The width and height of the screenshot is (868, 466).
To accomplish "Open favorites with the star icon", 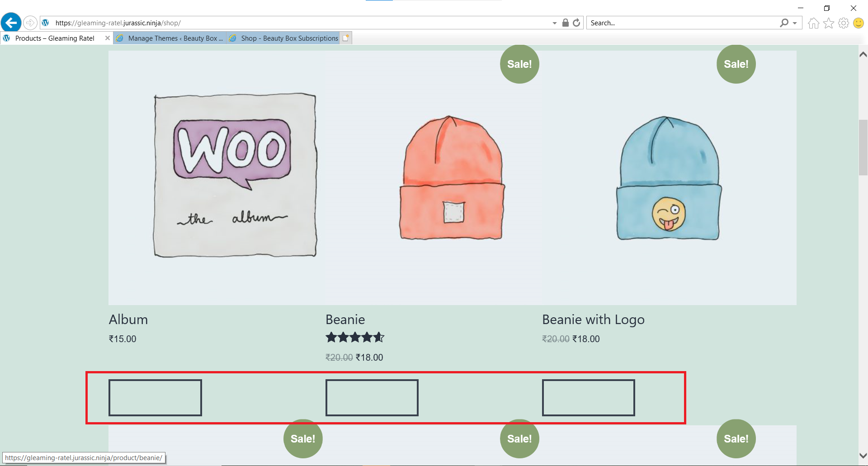I will tap(829, 23).
